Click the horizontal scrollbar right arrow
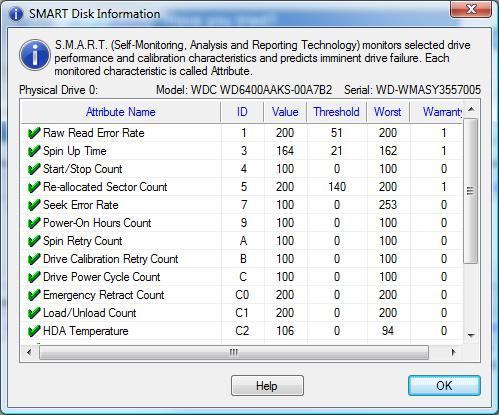Screen dimensions: 499x415 [453, 352]
